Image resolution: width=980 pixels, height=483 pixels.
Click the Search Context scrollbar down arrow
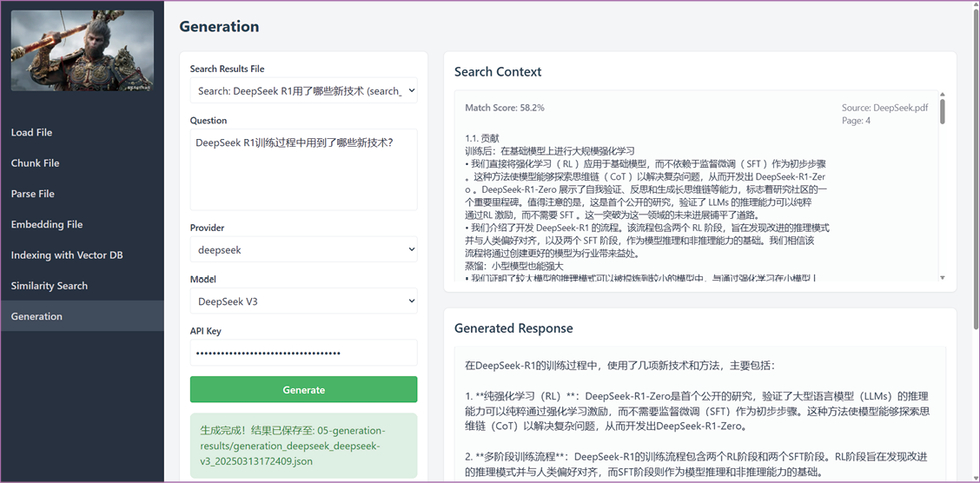[943, 278]
